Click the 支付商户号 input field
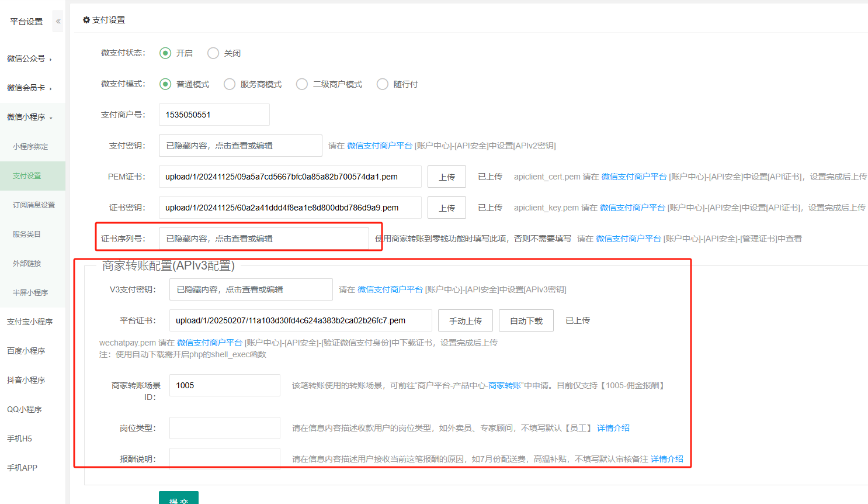Screen dimensions: 868x504 (214, 115)
